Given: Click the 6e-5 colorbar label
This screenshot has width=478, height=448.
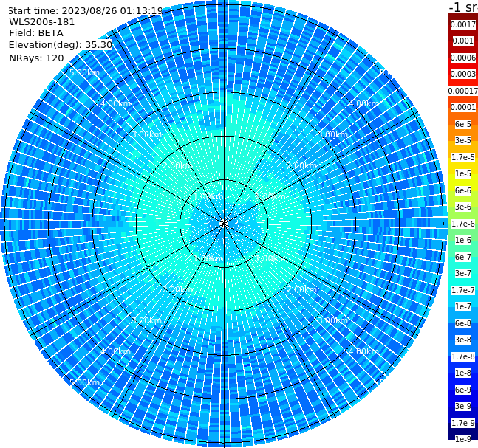Looking at the screenshot, I should [463, 124].
